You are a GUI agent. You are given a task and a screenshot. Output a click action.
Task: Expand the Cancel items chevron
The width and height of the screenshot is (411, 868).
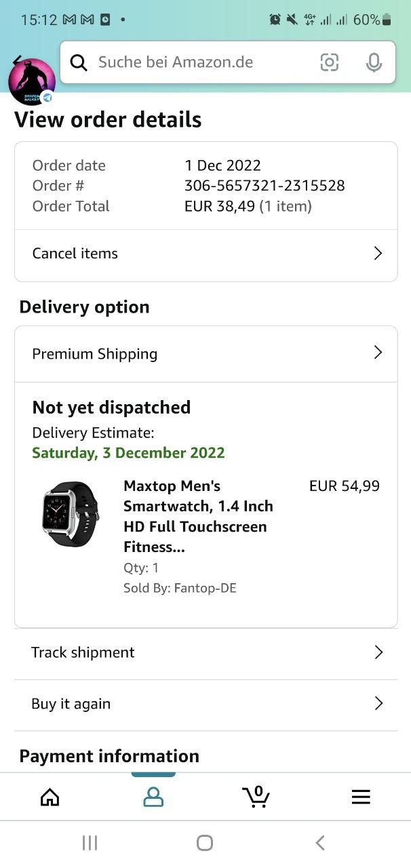point(378,254)
